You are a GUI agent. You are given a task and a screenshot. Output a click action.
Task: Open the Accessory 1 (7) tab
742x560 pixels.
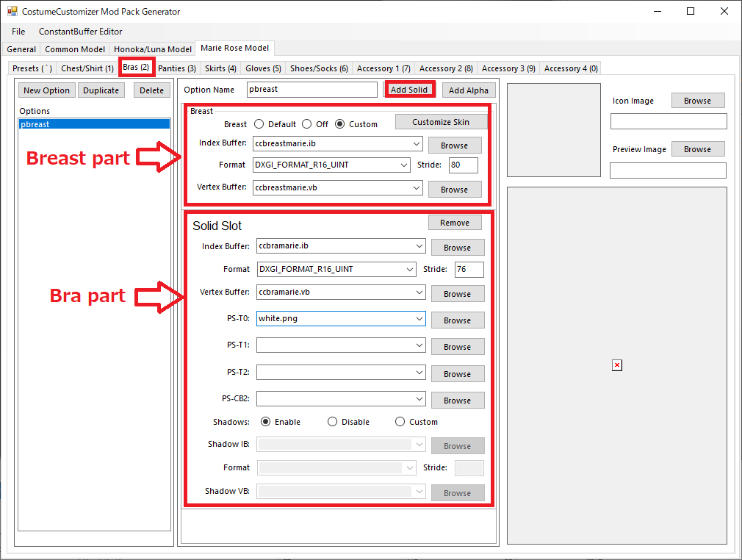click(x=383, y=68)
